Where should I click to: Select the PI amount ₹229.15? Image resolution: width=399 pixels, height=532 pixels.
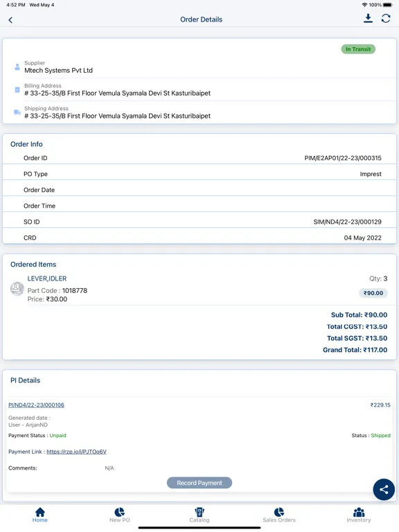[x=380, y=405]
